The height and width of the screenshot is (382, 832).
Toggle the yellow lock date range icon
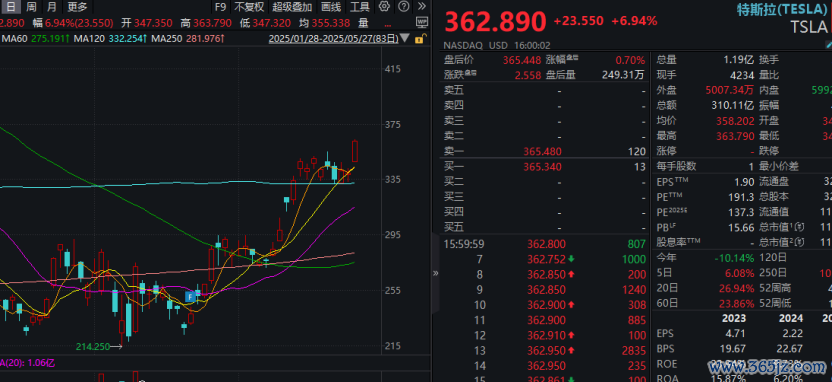coord(419,39)
